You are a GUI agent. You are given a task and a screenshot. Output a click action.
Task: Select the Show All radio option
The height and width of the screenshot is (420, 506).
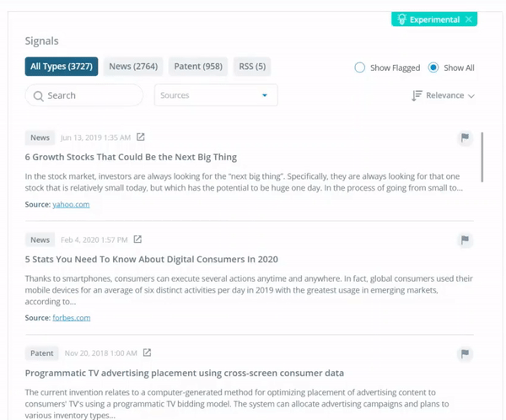pos(433,67)
